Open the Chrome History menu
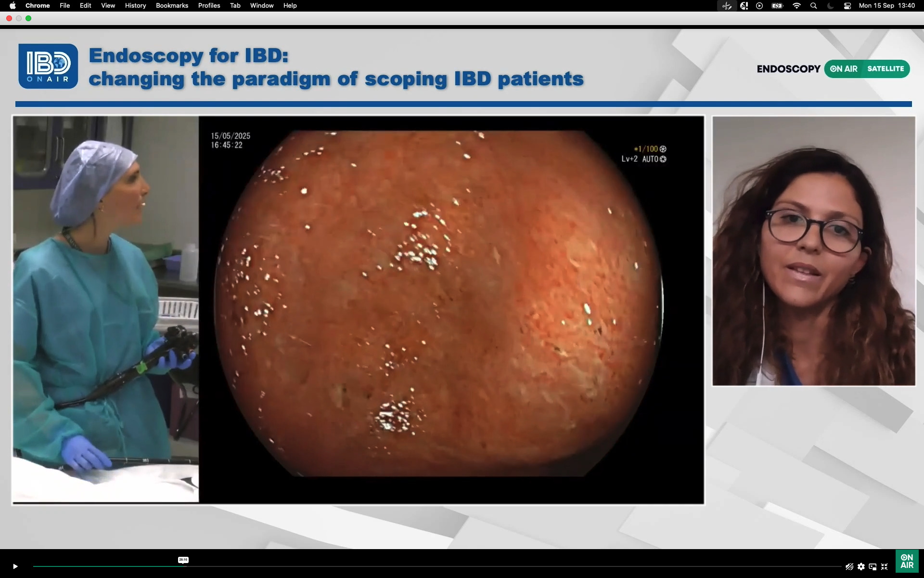Viewport: 924px width, 578px height. pyautogui.click(x=135, y=5)
